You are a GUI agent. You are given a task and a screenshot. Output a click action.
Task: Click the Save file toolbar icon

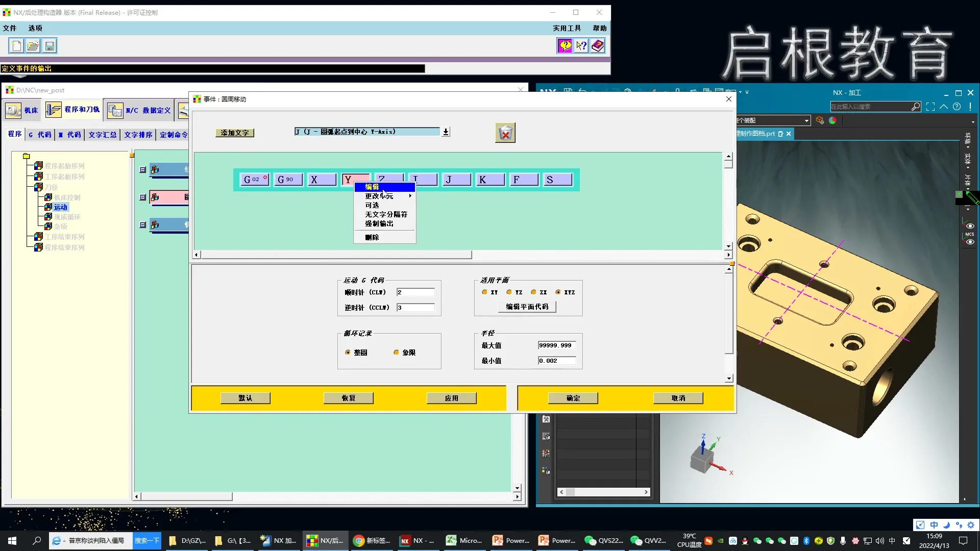(50, 46)
